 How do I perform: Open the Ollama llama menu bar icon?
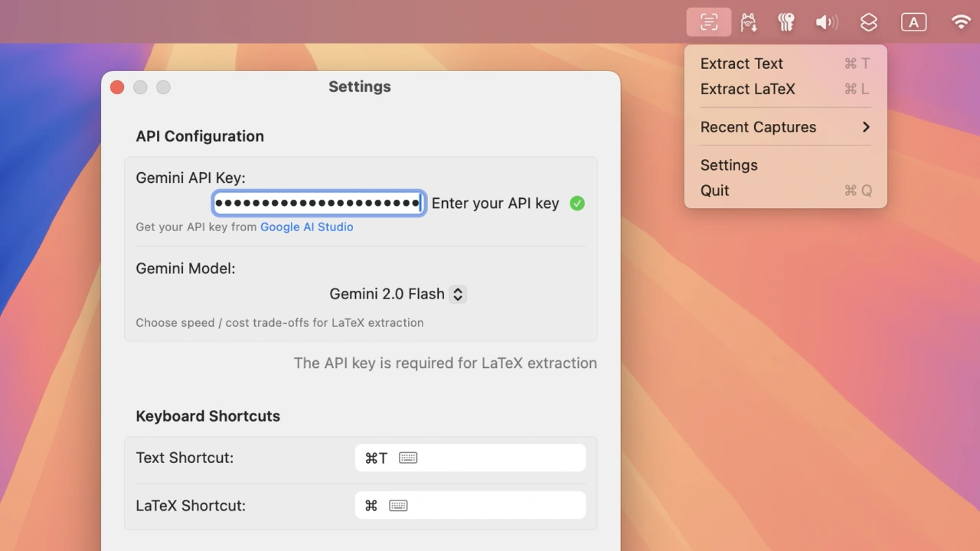[x=749, y=22]
